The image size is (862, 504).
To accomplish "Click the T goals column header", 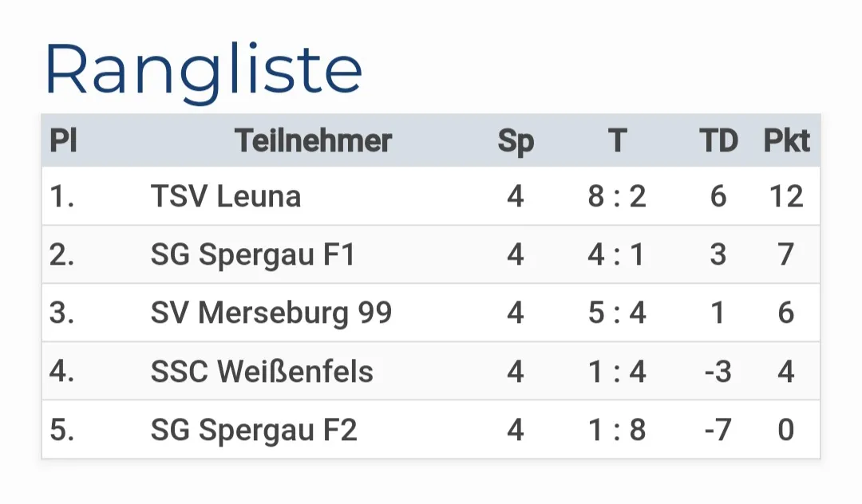I will [x=617, y=140].
